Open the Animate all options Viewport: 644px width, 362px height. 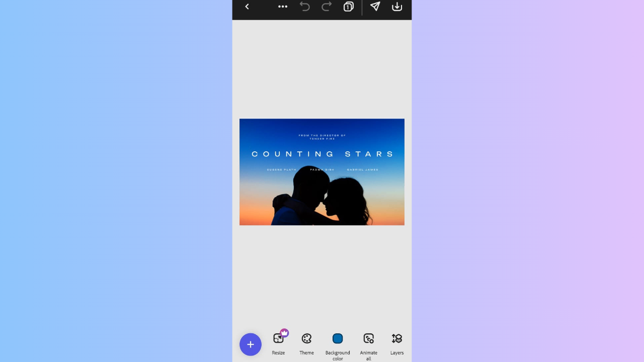tap(368, 338)
